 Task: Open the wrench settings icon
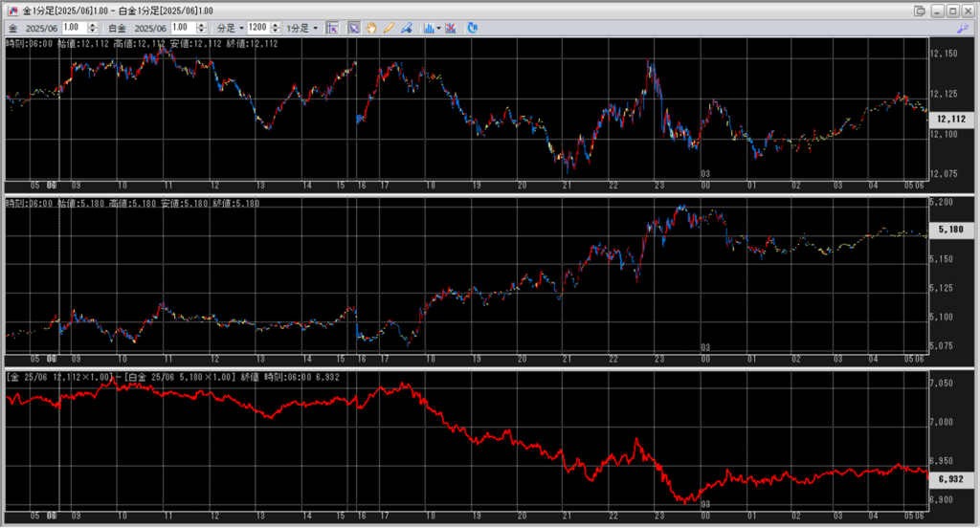pos(963,28)
